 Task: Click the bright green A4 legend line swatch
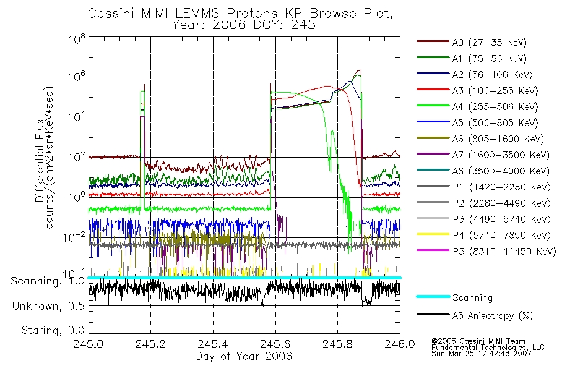pyautogui.click(x=433, y=106)
